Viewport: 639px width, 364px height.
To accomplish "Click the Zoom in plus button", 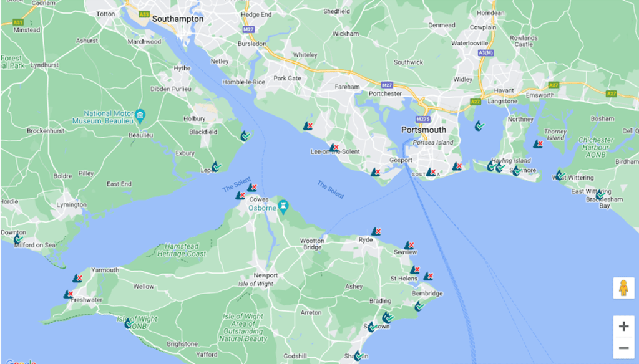I will pos(623,327).
